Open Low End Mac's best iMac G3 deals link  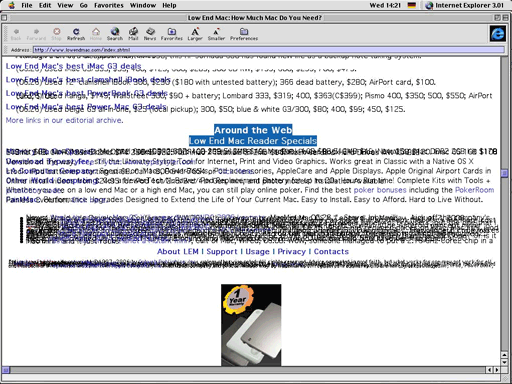73,66
